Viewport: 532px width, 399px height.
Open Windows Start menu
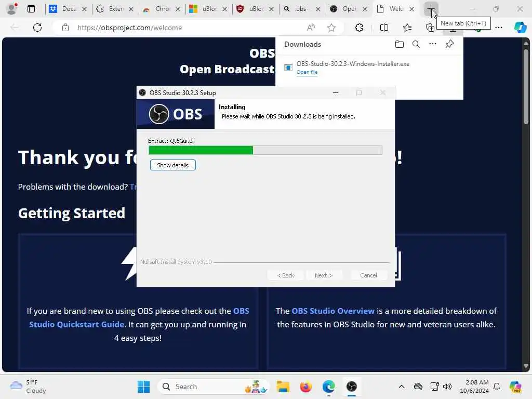[143, 387]
